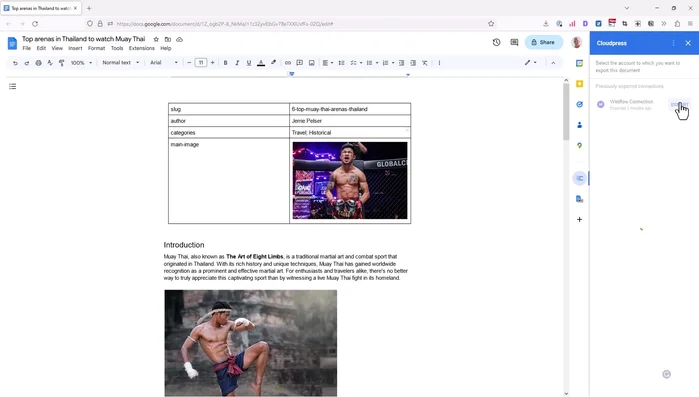Toggle bold formatting

[226, 63]
